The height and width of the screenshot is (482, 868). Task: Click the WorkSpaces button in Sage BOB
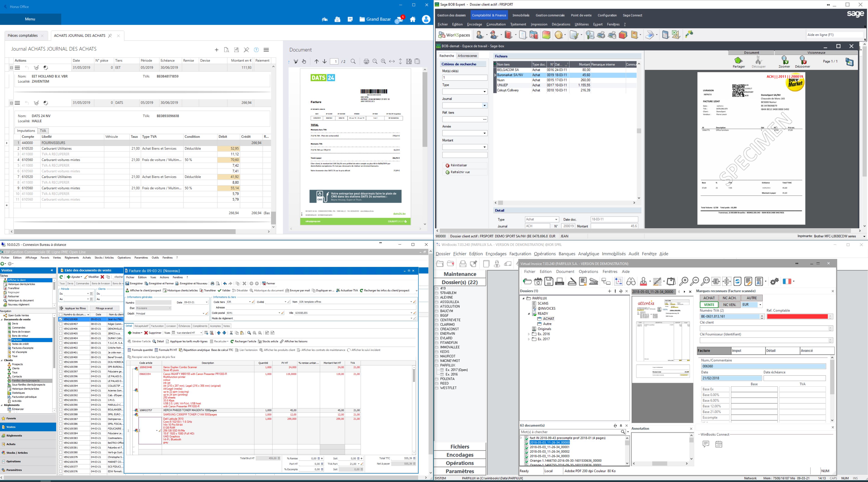[454, 35]
